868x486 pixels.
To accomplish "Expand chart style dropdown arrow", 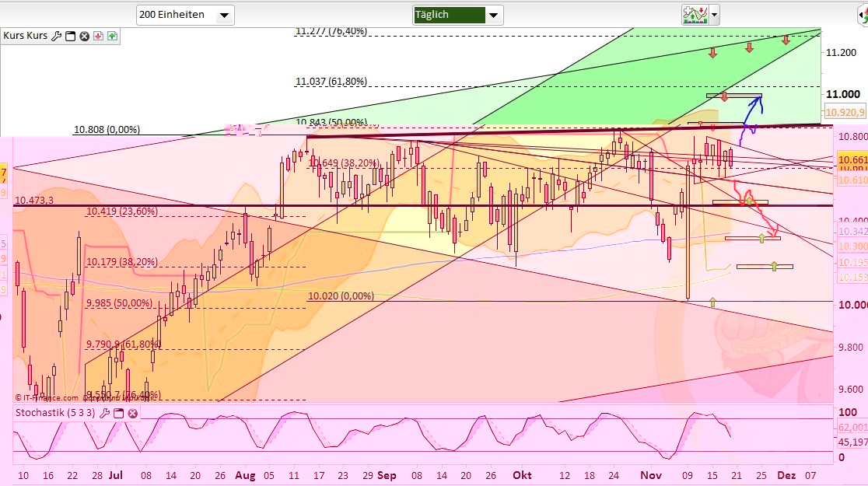I will tap(714, 15).
